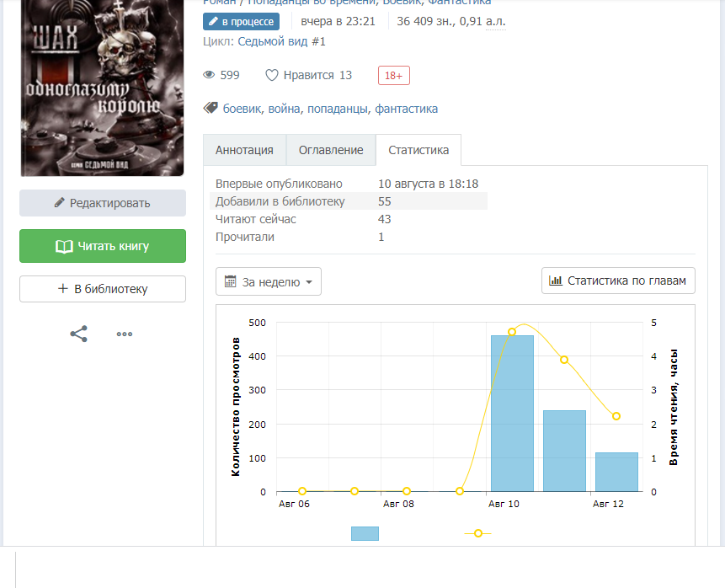Open the three-dots more options menu
Image resolution: width=725 pixels, height=588 pixels.
pyautogui.click(x=125, y=334)
